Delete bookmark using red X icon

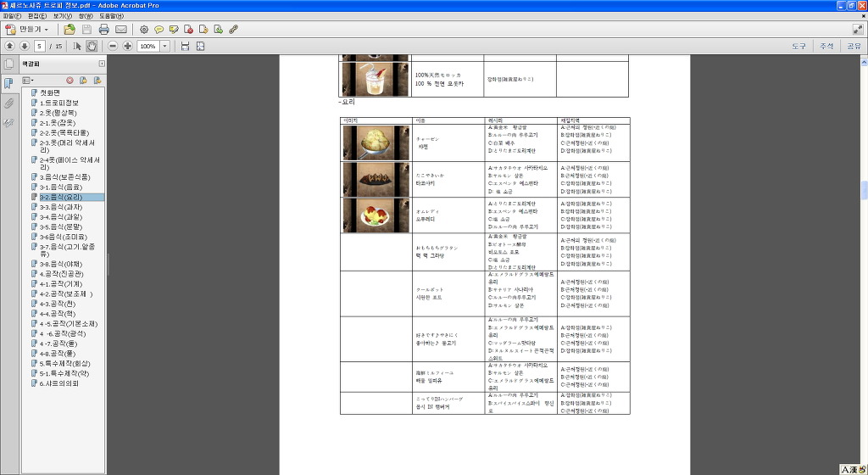[x=70, y=81]
